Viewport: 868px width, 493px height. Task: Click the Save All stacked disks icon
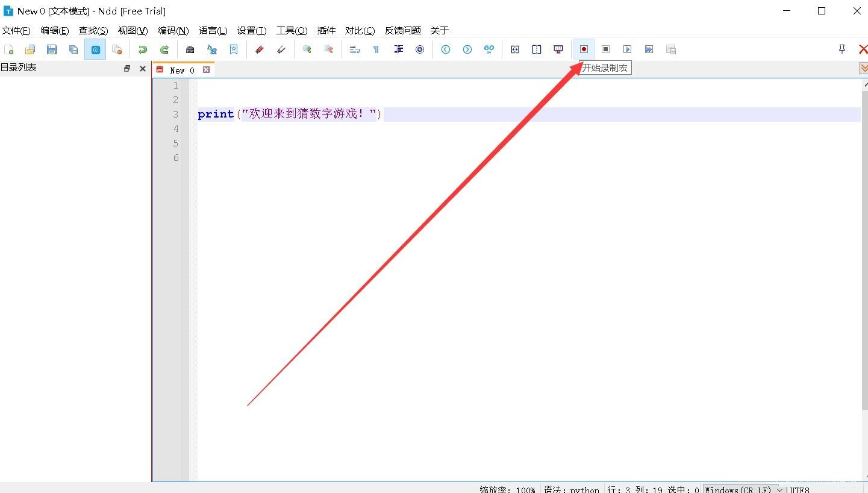tap(73, 49)
